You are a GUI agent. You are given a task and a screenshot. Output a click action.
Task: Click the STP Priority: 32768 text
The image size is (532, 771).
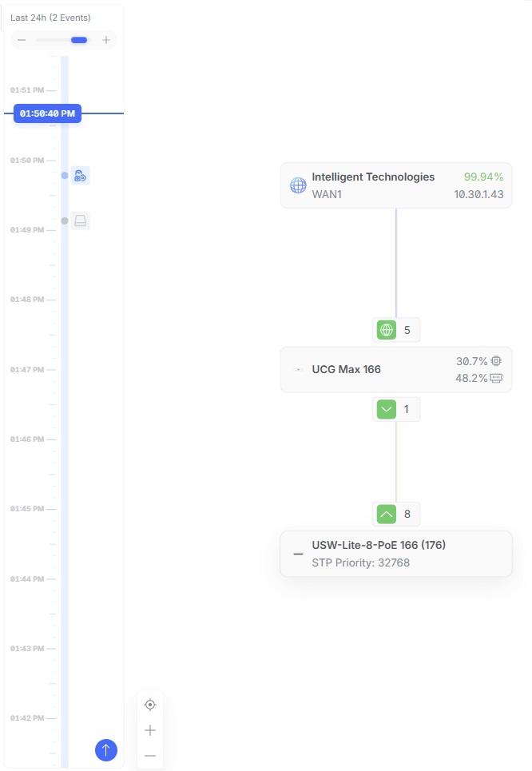(361, 562)
